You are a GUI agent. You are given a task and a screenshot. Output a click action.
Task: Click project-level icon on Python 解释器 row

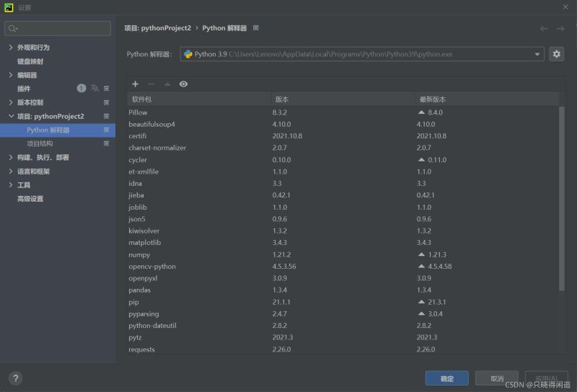click(106, 130)
